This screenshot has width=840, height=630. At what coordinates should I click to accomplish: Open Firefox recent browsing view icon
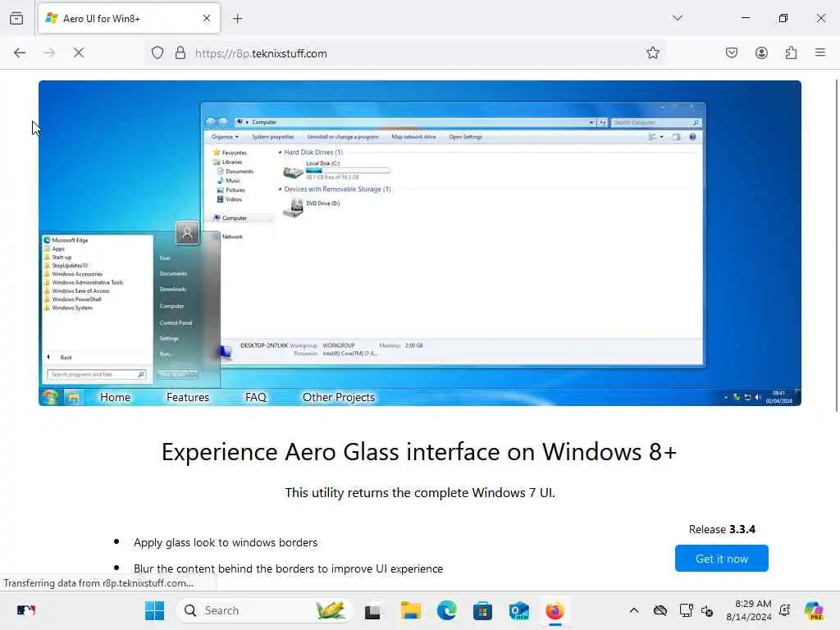click(16, 19)
